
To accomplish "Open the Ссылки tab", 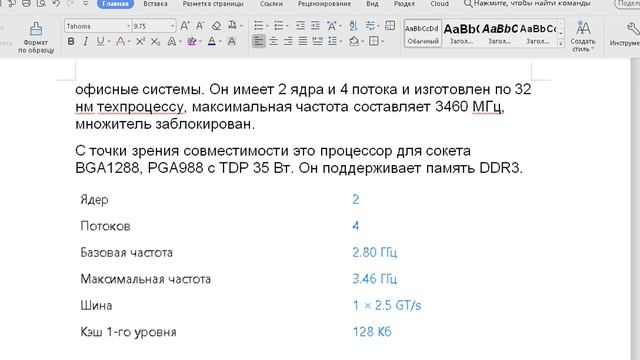I will pos(271,4).
